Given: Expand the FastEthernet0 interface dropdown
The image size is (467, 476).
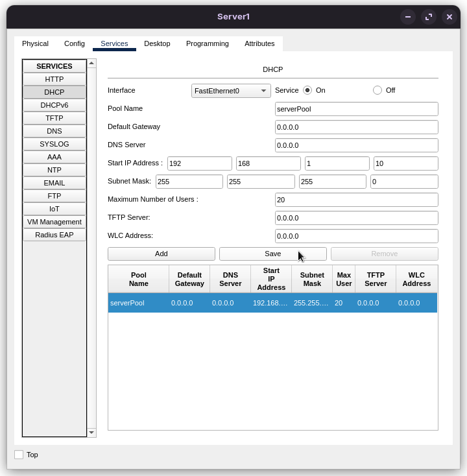Looking at the screenshot, I should pos(231,91).
